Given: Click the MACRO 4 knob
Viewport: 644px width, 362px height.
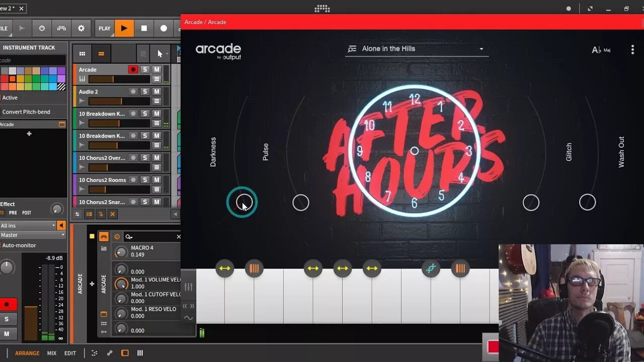Looking at the screenshot, I should (x=121, y=251).
